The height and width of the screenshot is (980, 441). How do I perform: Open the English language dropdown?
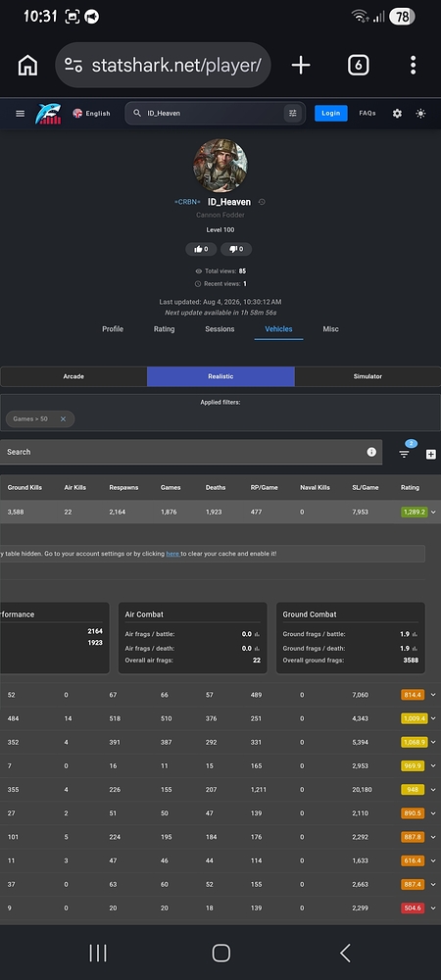click(91, 113)
